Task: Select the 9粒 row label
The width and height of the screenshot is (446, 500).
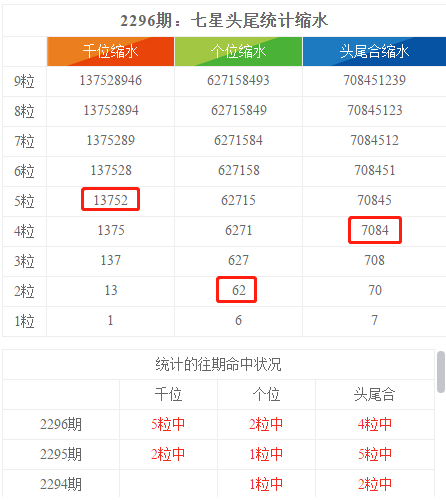Action: click(24, 81)
